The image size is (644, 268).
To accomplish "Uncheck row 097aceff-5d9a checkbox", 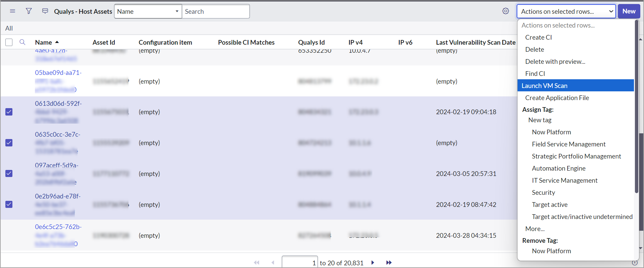I will (x=9, y=173).
